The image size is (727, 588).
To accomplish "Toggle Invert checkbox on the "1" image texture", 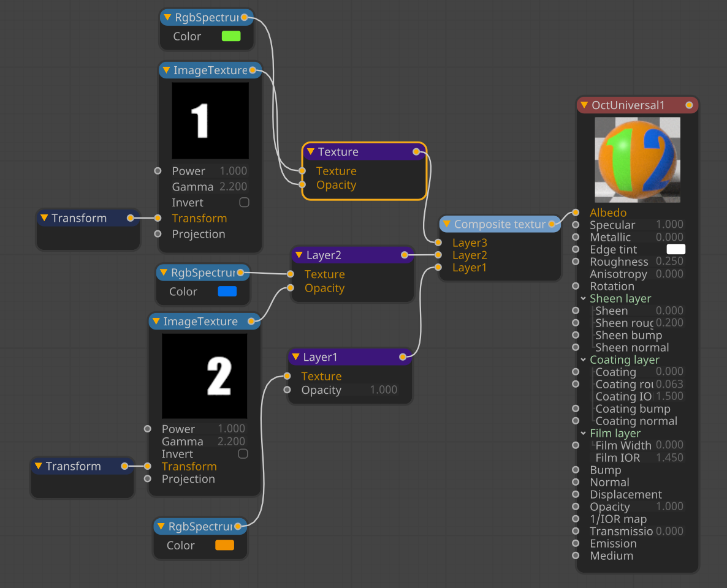I will pos(244,202).
